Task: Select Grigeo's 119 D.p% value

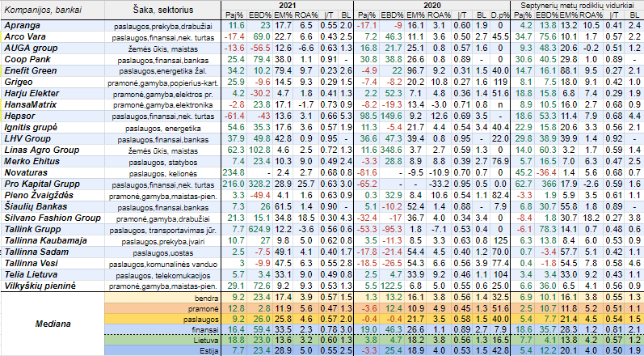Action: (x=500, y=83)
